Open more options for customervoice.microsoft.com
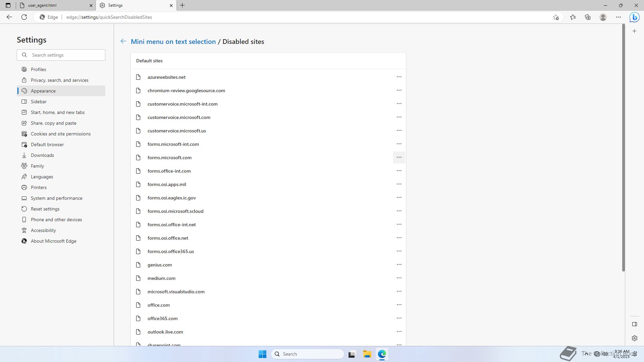 [x=399, y=117]
